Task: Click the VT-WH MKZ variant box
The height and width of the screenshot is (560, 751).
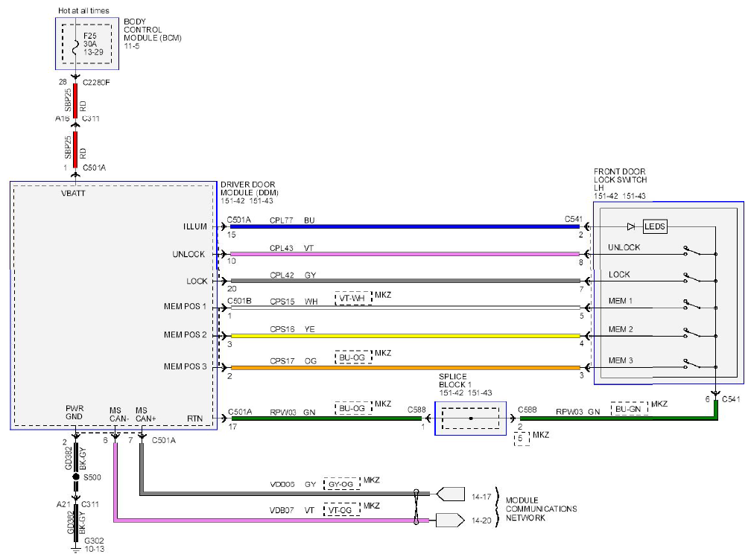Action: (x=353, y=298)
